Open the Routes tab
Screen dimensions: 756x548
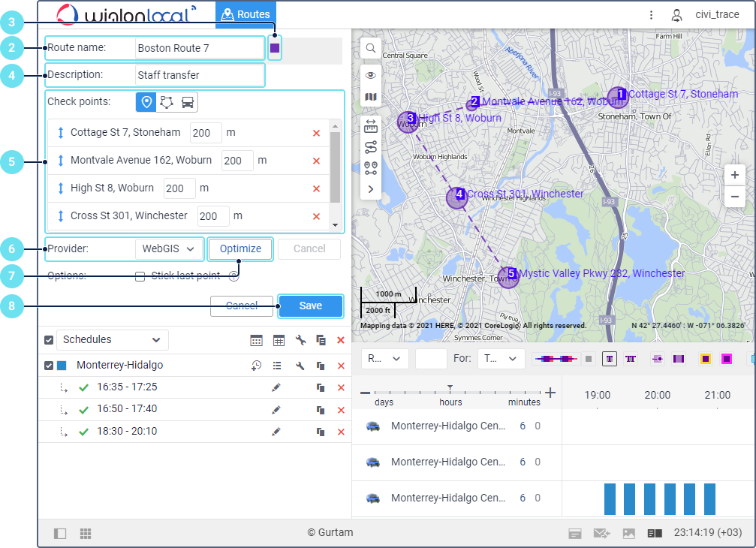[246, 14]
